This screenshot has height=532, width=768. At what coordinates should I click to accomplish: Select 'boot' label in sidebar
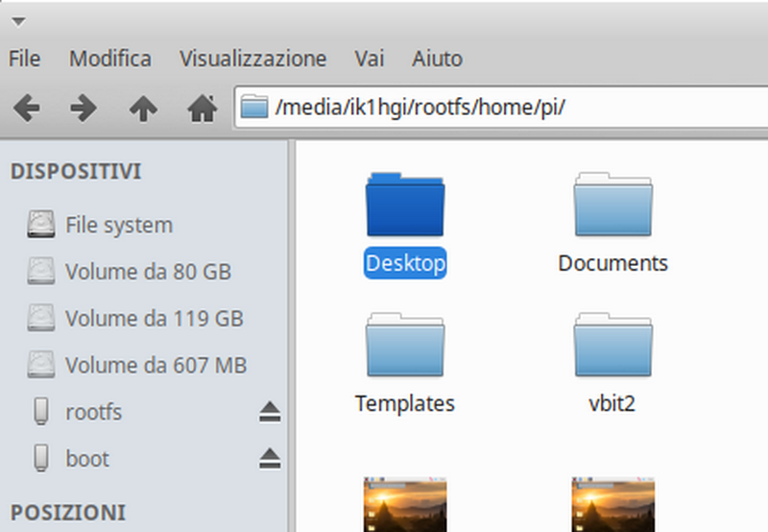click(87, 458)
